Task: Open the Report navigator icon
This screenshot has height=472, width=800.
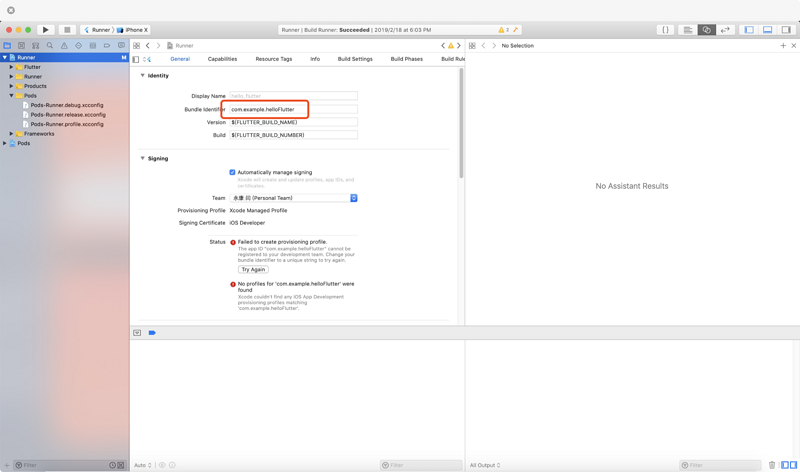Action: 121,45
